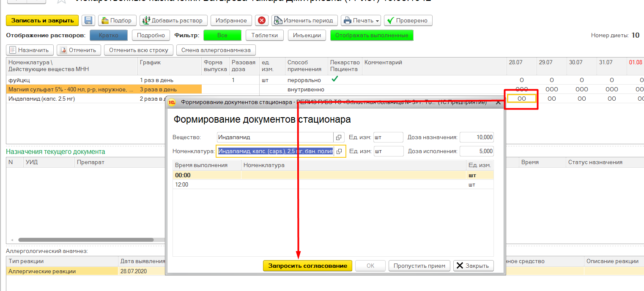Click Изменить период calendar button
The width and height of the screenshot is (644, 291).
click(x=304, y=20)
